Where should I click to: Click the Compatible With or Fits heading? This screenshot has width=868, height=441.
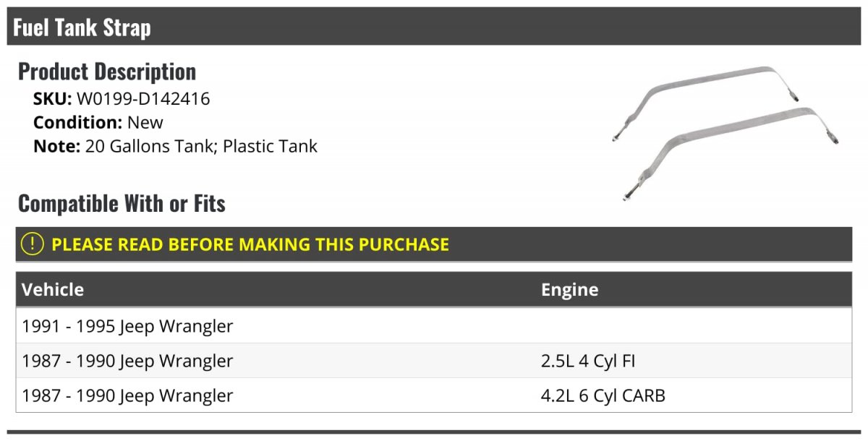[x=122, y=203]
